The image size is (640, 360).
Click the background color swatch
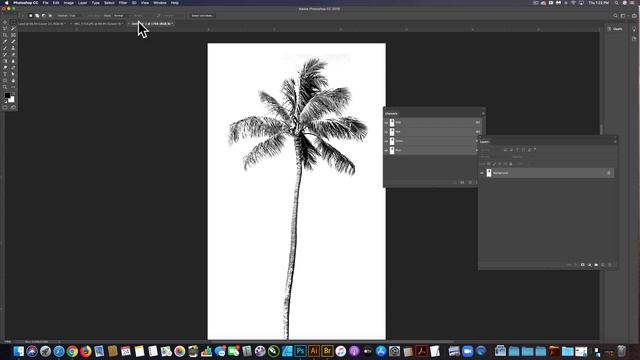(12, 99)
